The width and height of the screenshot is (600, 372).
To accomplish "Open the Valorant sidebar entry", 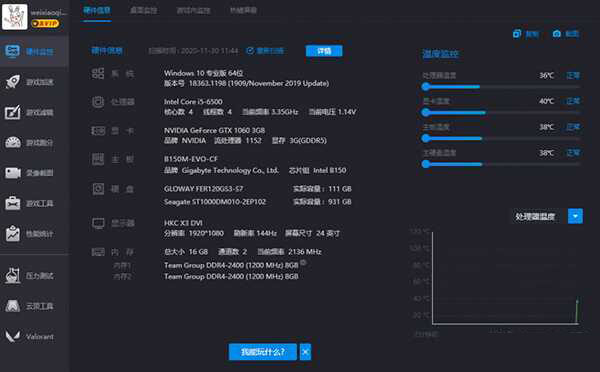I will 34,336.
